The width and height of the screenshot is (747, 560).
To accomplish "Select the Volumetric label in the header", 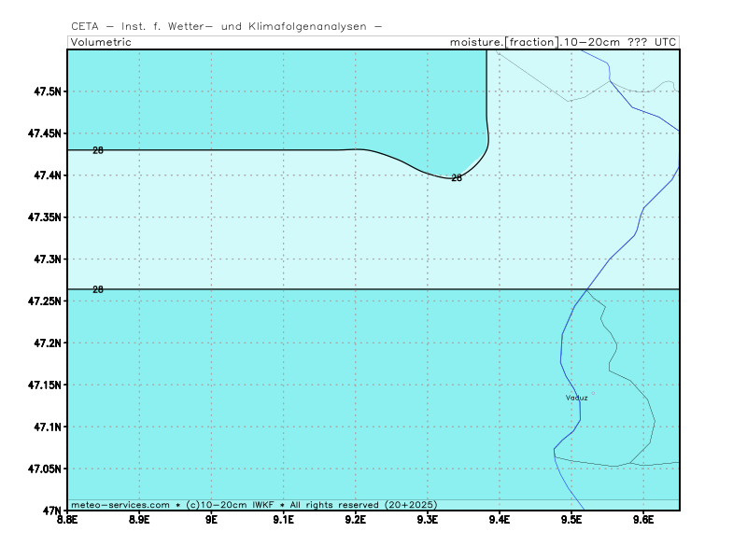I will click(x=101, y=42).
